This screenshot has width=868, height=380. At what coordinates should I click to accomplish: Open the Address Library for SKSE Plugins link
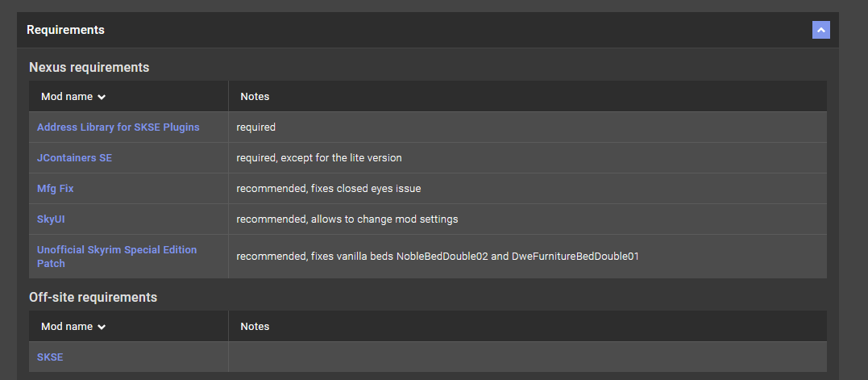(118, 127)
